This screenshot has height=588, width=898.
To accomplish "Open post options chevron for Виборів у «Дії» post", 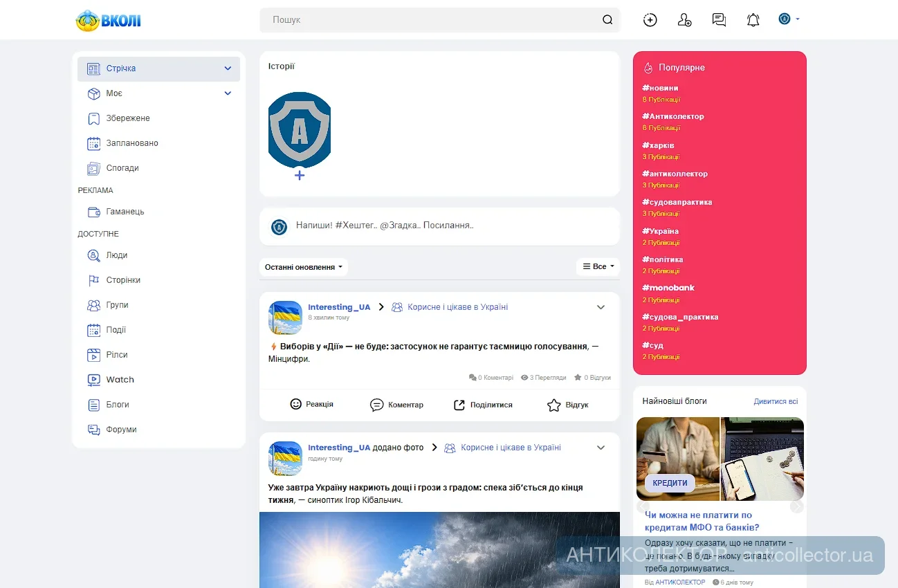I will tap(601, 307).
